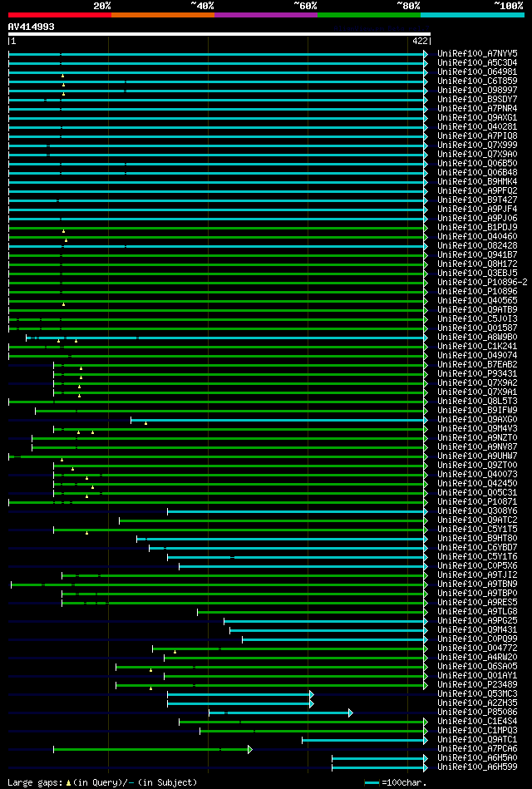Open hit UniRef100_O64981
The image size is (532, 789).
coord(478,72)
